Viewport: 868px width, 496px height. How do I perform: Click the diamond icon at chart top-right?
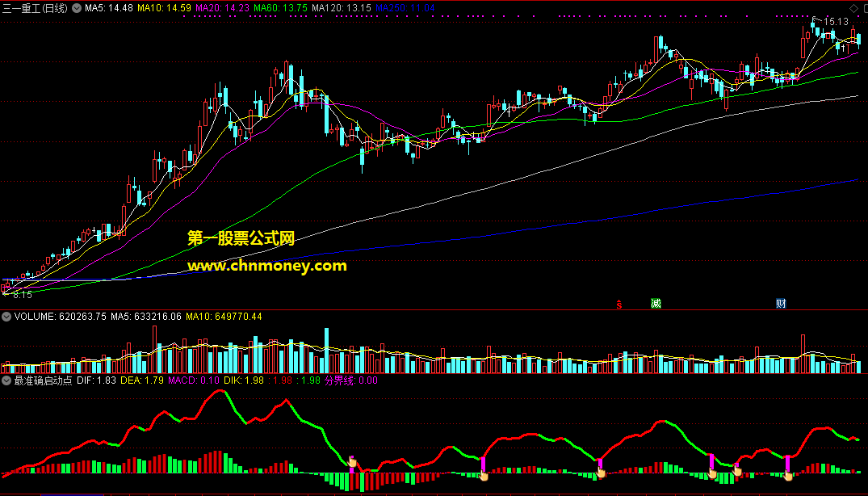point(853,8)
